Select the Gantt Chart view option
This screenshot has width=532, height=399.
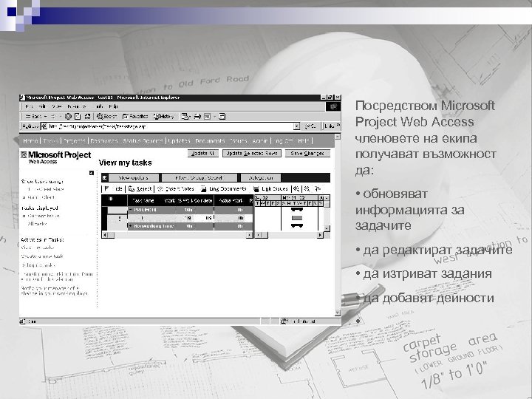41,197
